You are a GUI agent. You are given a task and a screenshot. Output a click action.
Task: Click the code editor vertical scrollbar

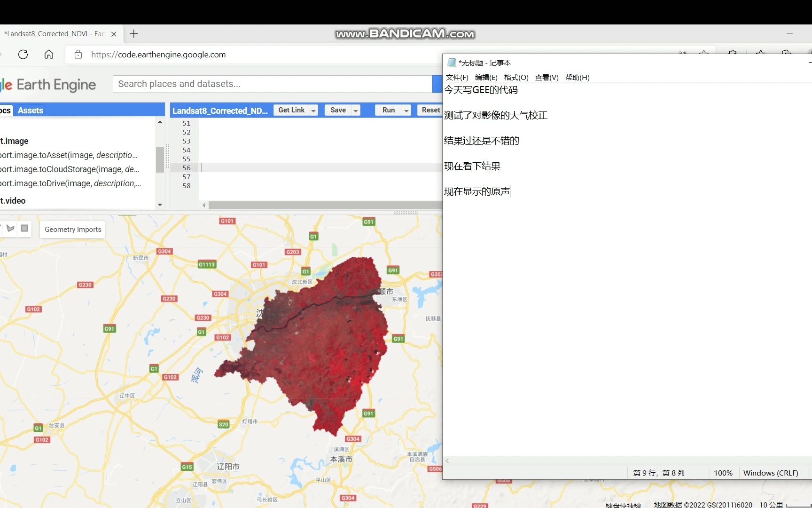tap(160, 160)
